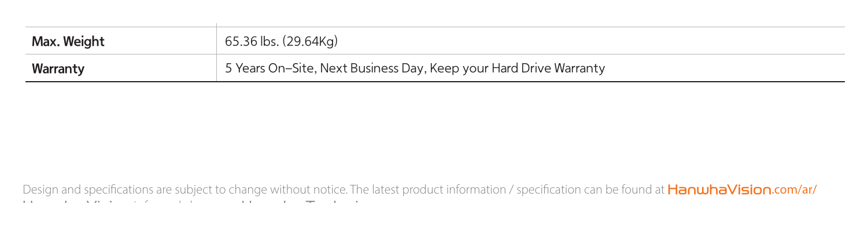Click the Next Business Day phrase
This screenshot has width=868, height=226.
[x=368, y=69]
